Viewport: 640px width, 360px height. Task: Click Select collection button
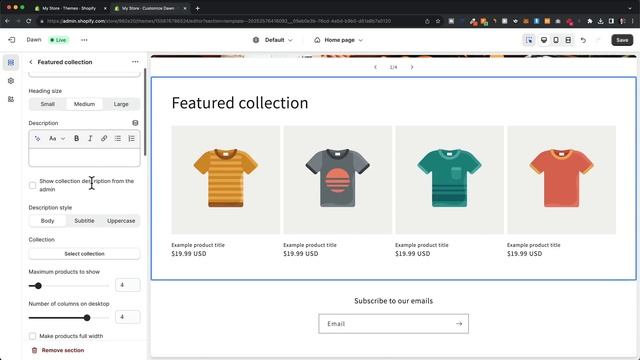tap(84, 253)
